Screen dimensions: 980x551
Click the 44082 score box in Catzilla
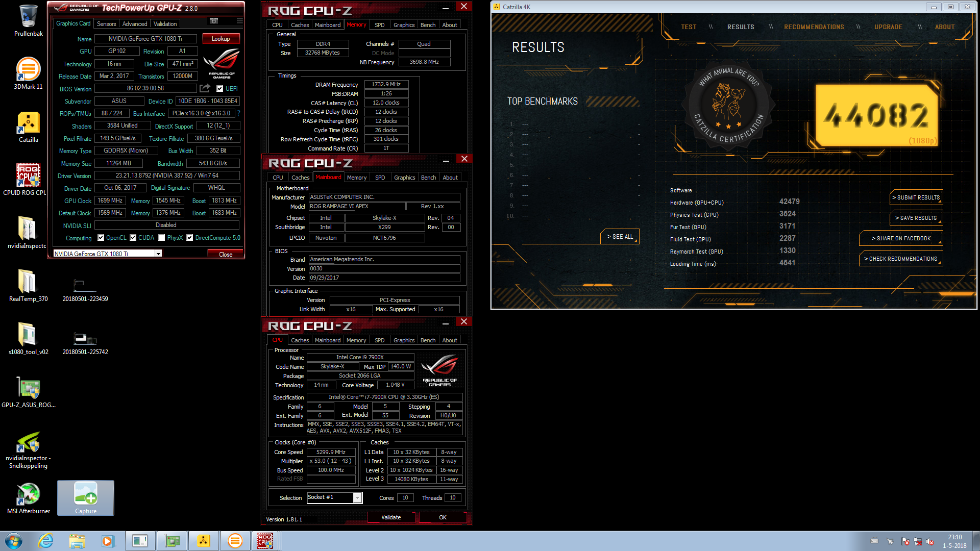877,115
